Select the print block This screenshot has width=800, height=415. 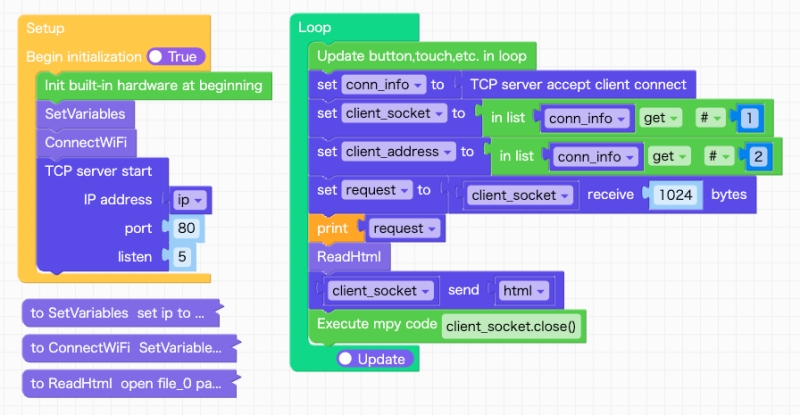click(x=332, y=228)
